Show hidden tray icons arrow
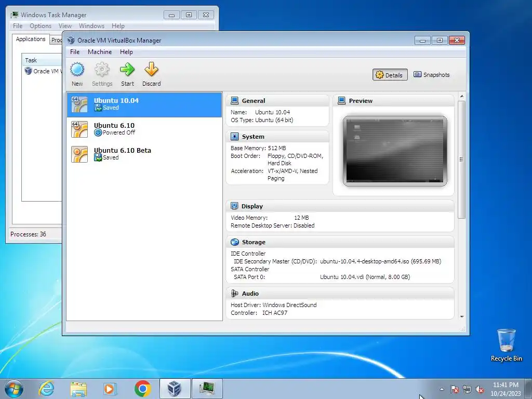 [x=442, y=389]
